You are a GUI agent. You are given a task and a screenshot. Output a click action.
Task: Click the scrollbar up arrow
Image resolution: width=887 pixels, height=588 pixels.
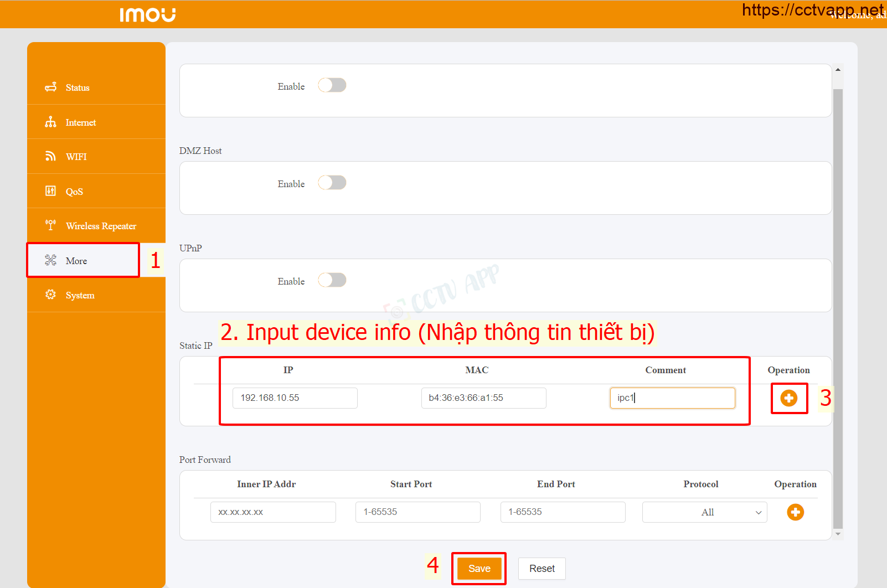pos(838,70)
